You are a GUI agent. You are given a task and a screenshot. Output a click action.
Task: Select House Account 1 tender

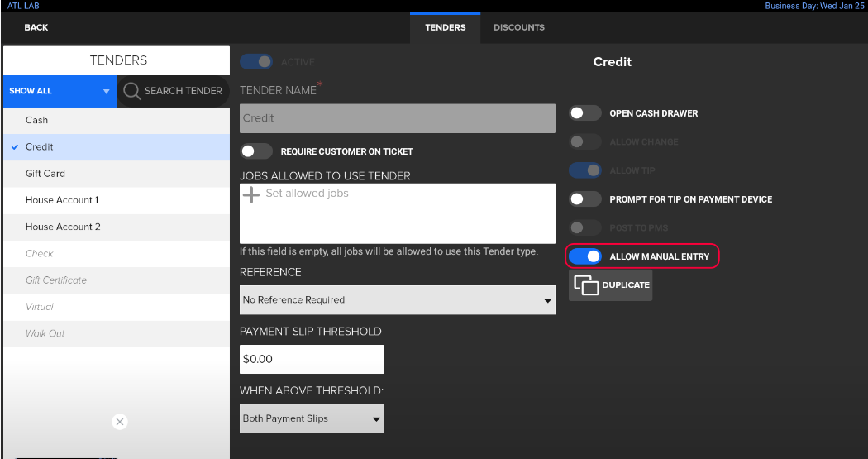click(x=62, y=200)
